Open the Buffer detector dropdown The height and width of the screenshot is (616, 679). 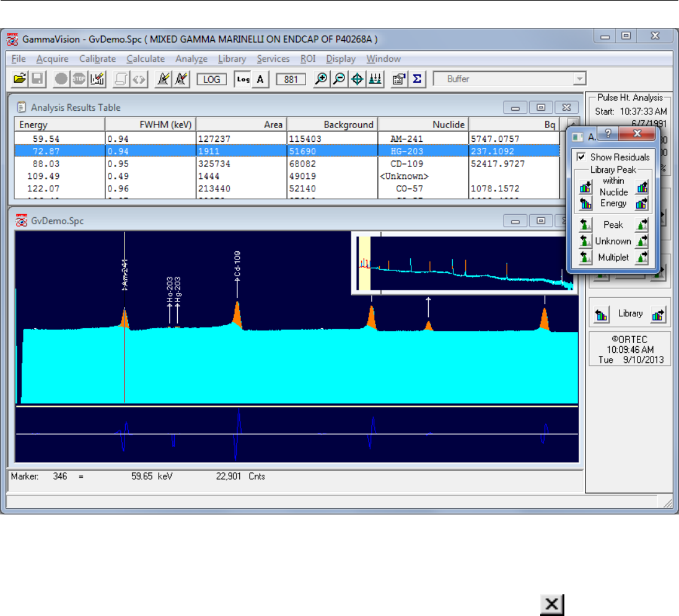[579, 79]
